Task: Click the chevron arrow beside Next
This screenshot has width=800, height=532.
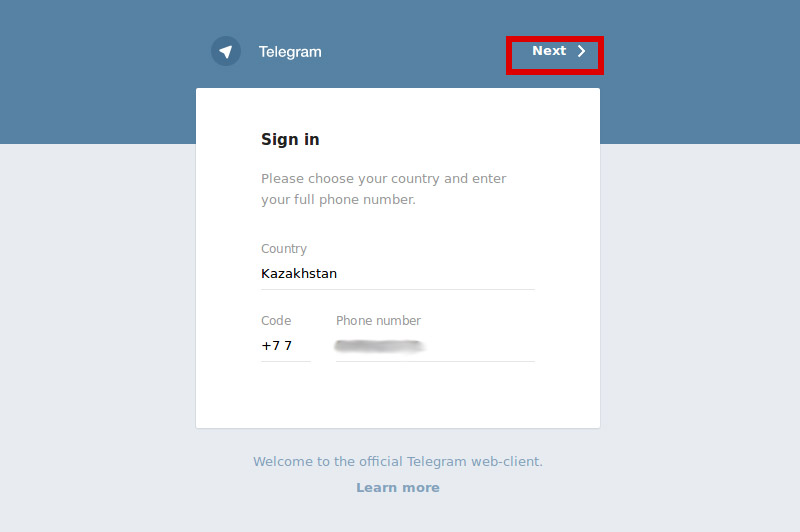Action: [x=581, y=51]
